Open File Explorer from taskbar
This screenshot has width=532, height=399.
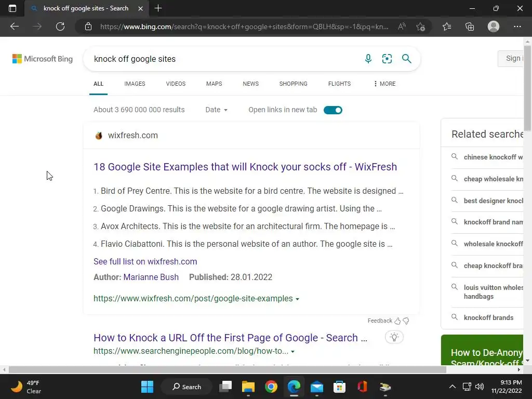click(x=248, y=387)
